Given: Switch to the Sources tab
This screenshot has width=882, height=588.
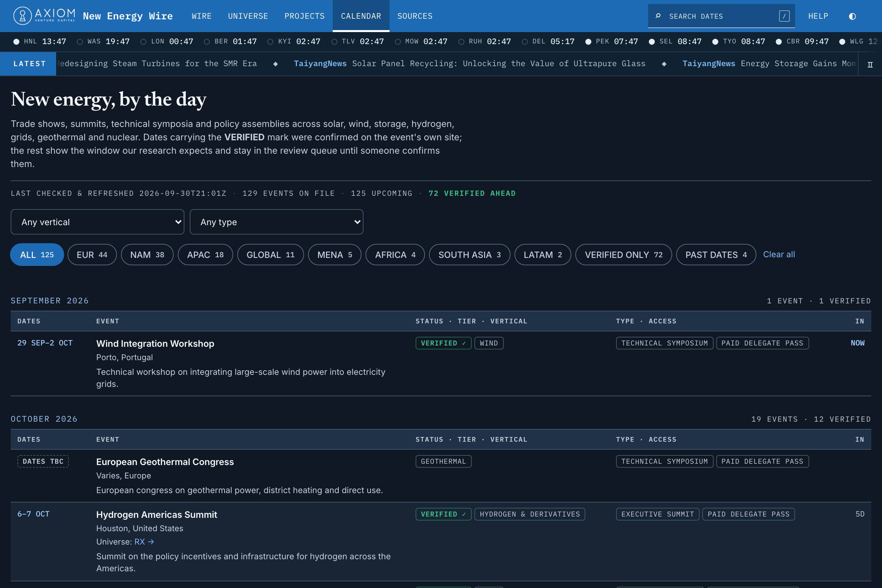Looking at the screenshot, I should point(415,16).
